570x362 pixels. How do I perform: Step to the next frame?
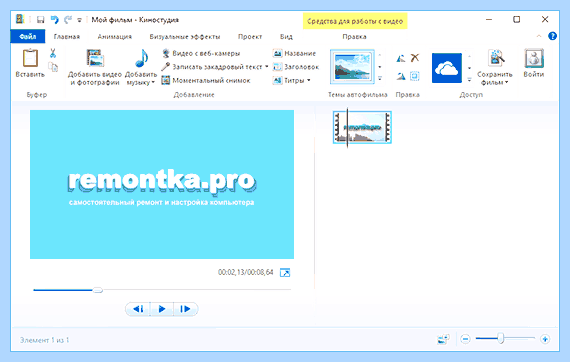[185, 309]
